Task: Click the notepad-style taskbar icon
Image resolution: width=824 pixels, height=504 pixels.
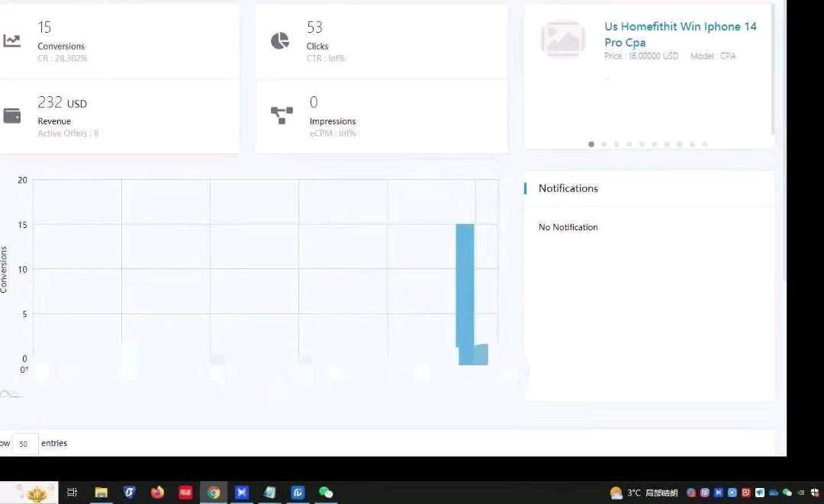Action: [269, 493]
